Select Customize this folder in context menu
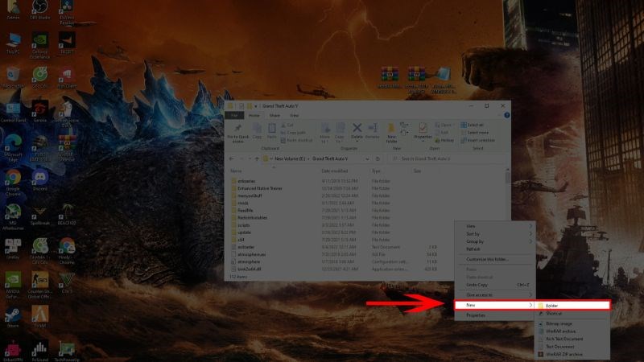 (495, 259)
